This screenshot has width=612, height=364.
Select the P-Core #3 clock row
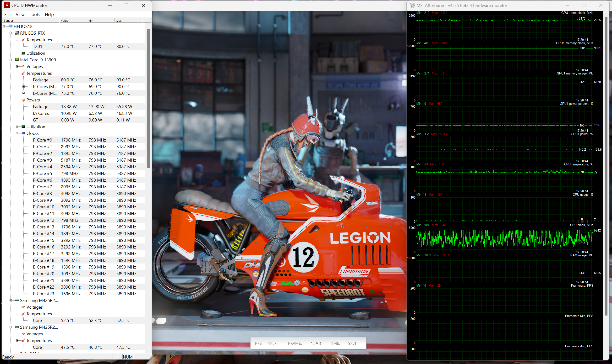(x=43, y=160)
